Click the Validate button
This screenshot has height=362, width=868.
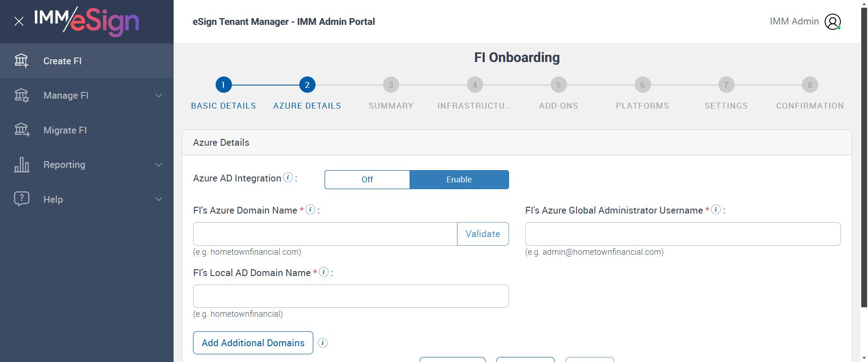[482, 234]
